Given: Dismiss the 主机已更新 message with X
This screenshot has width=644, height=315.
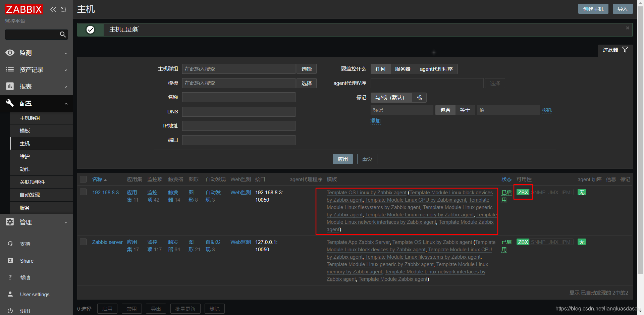Looking at the screenshot, I should pyautogui.click(x=628, y=28).
